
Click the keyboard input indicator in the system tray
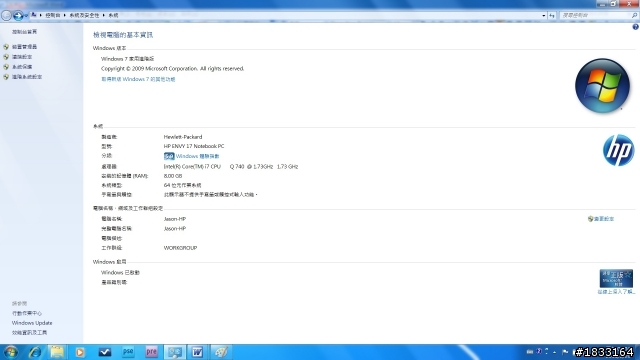(530, 352)
